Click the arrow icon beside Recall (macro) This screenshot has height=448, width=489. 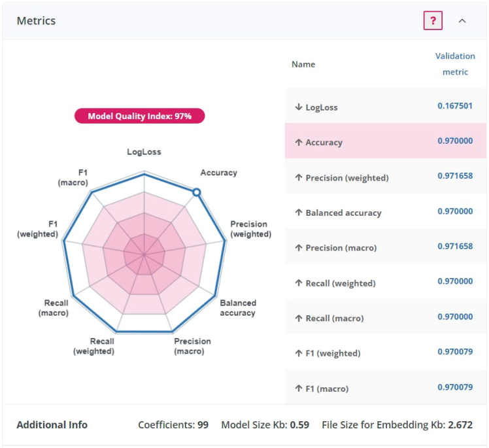pos(299,319)
